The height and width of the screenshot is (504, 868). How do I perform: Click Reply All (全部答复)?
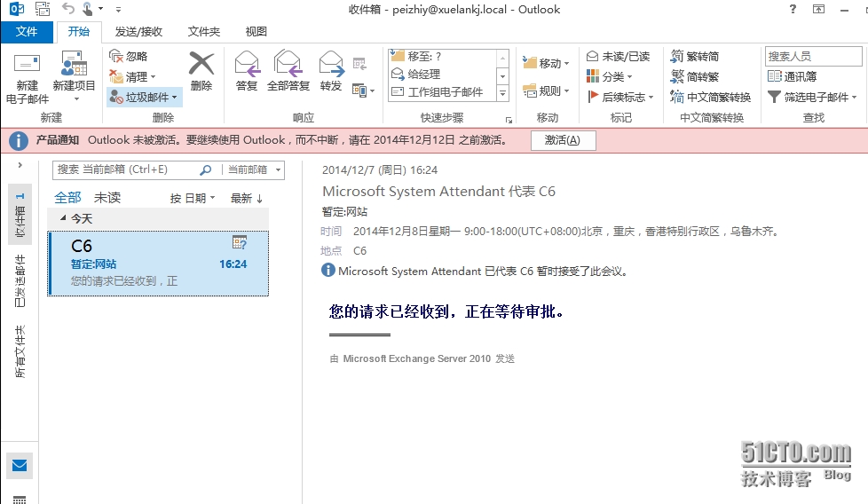(288, 71)
